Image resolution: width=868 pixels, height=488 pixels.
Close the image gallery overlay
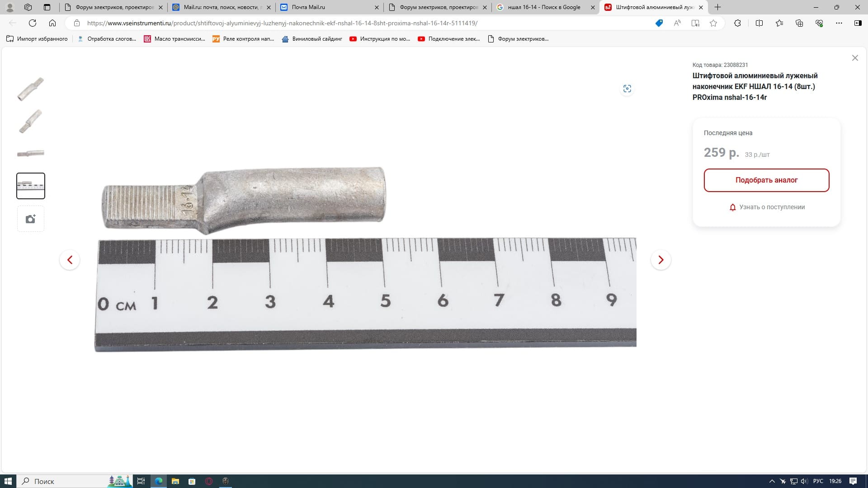(x=854, y=58)
